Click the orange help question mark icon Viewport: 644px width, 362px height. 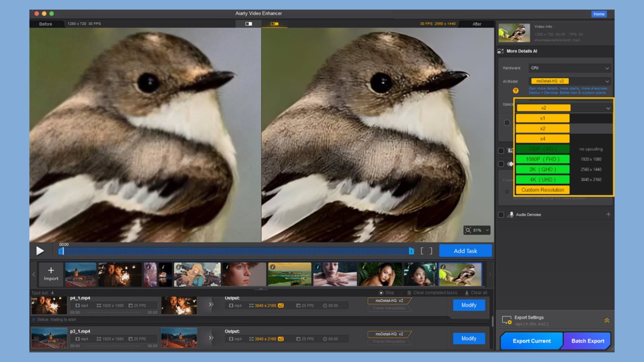pos(515,90)
